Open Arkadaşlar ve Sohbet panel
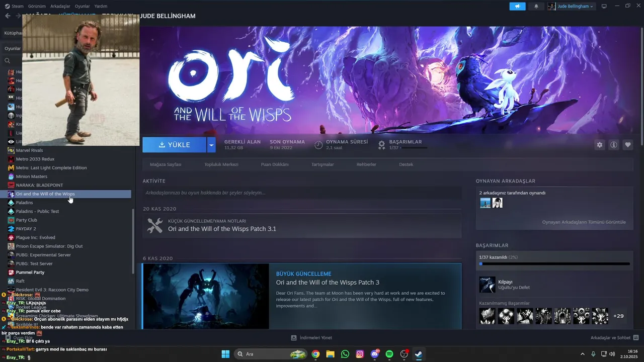The image size is (644, 362). pos(614,338)
